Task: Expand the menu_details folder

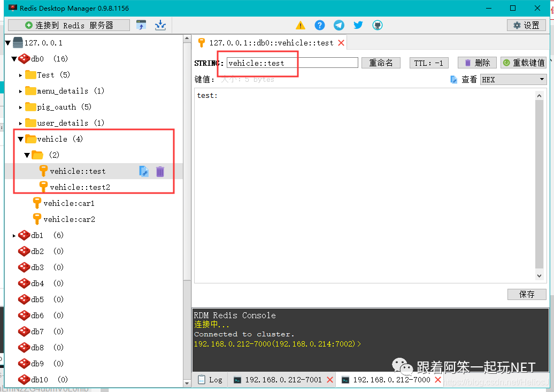Action: click(x=20, y=91)
